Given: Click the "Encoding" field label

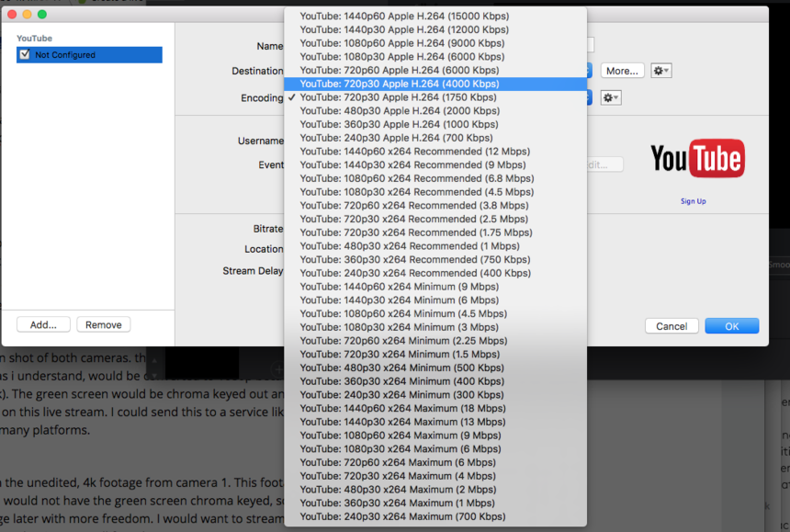Looking at the screenshot, I should pos(262,98).
